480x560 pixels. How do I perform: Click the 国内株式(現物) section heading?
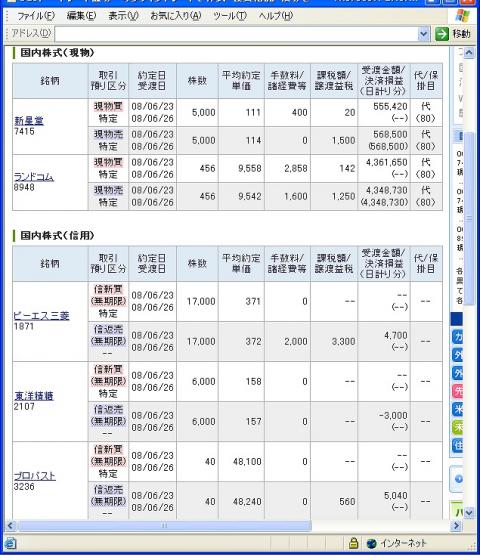57,53
